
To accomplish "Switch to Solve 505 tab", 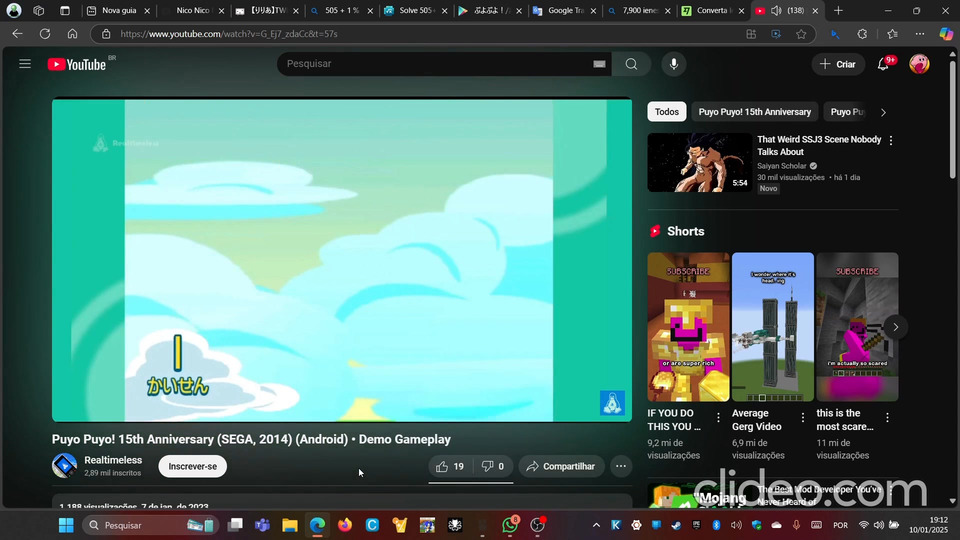I will tap(416, 10).
